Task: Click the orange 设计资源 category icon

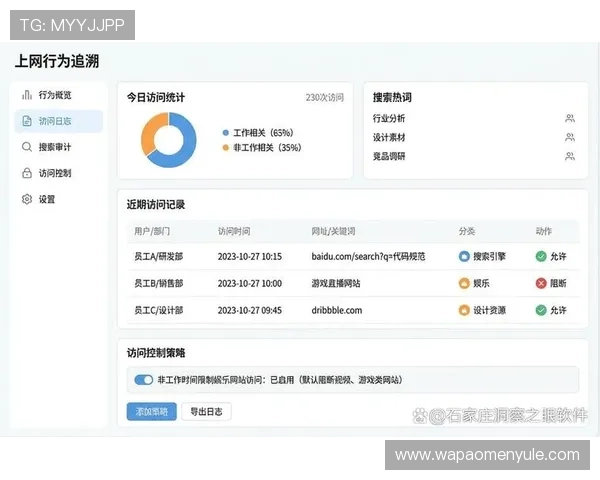Action: [464, 310]
